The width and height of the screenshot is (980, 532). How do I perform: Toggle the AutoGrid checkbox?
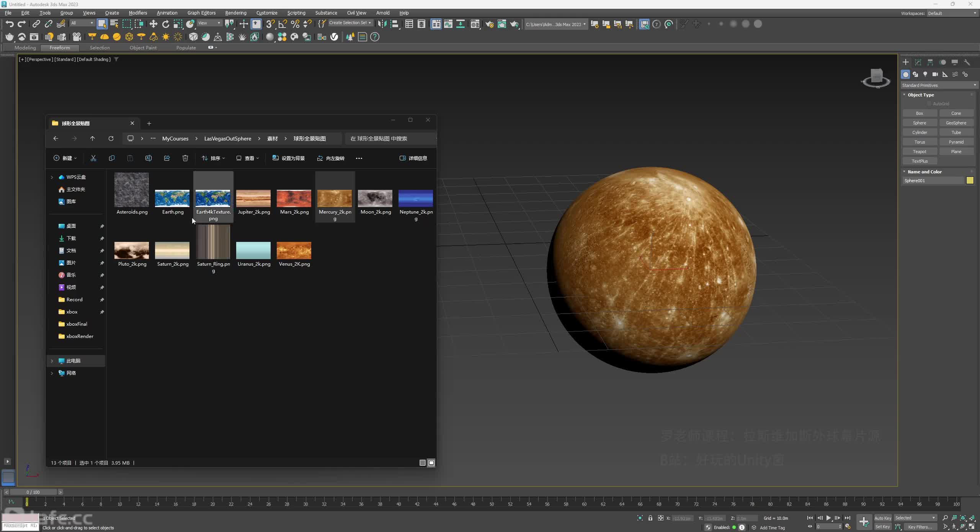click(929, 104)
